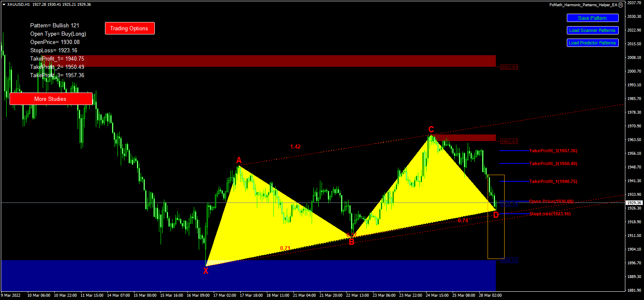Viewport: 644px width, 300px height.
Task: Click the TakeProfit_2(1950.49) label
Action: (553, 163)
